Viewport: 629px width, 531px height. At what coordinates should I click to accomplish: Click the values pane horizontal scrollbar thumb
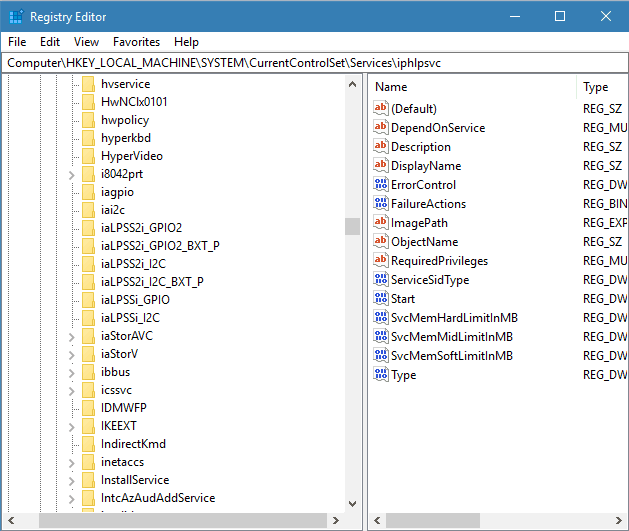[433, 520]
